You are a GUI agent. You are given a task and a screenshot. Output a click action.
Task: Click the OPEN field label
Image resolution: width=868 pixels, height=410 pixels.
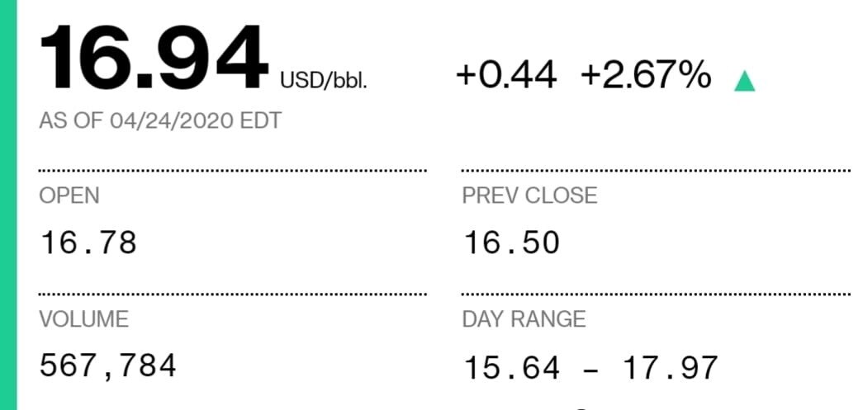[69, 196]
